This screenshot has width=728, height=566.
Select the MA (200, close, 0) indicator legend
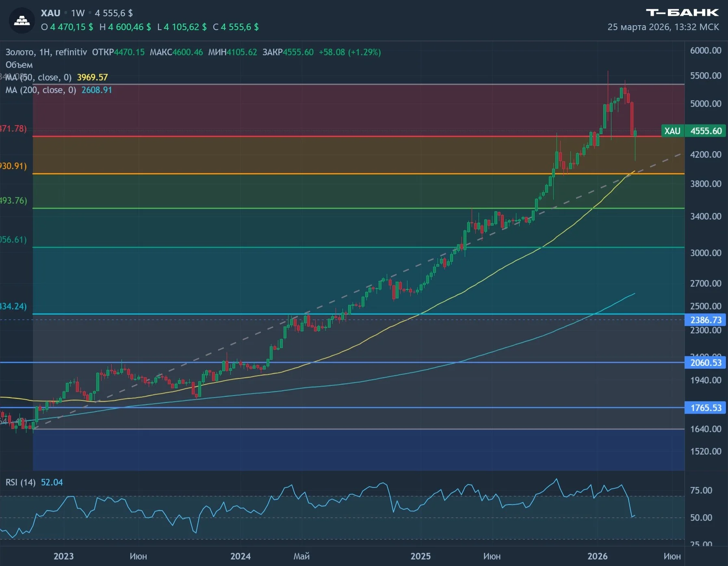pyautogui.click(x=41, y=90)
